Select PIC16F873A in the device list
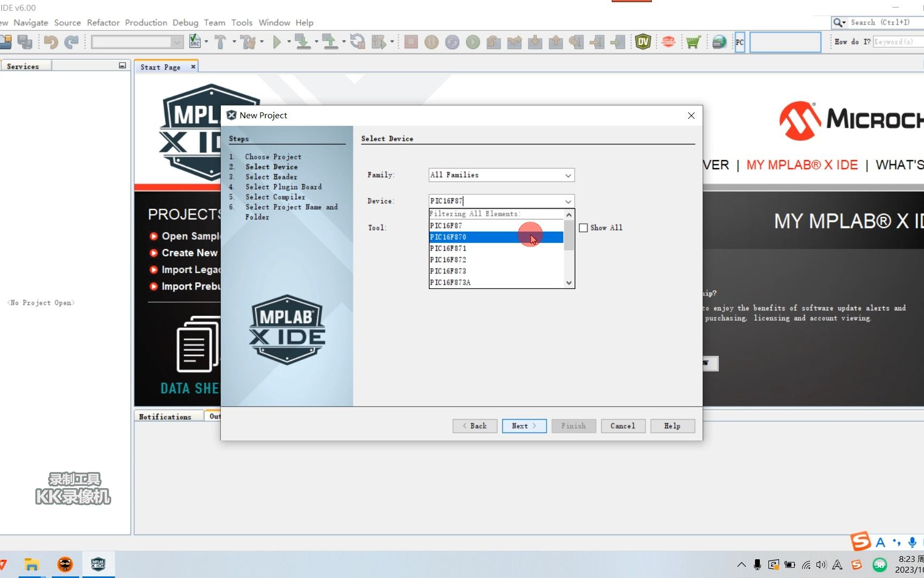The image size is (924, 578). pos(496,283)
